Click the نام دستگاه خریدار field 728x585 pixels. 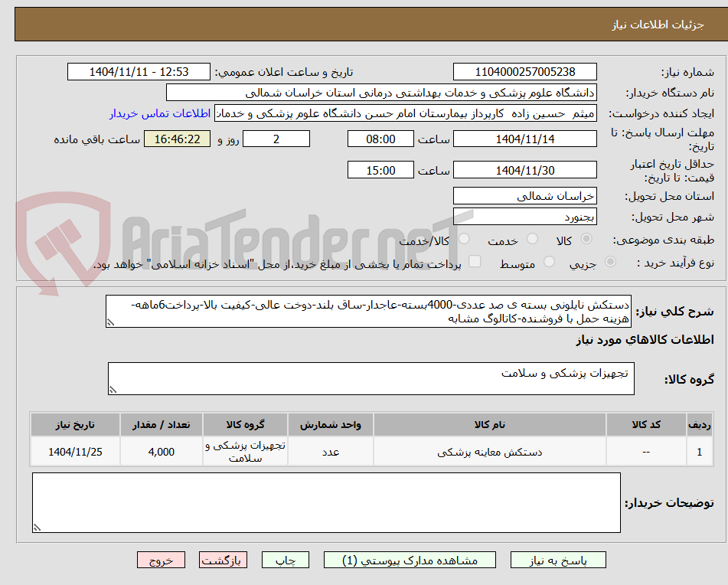(x=381, y=93)
